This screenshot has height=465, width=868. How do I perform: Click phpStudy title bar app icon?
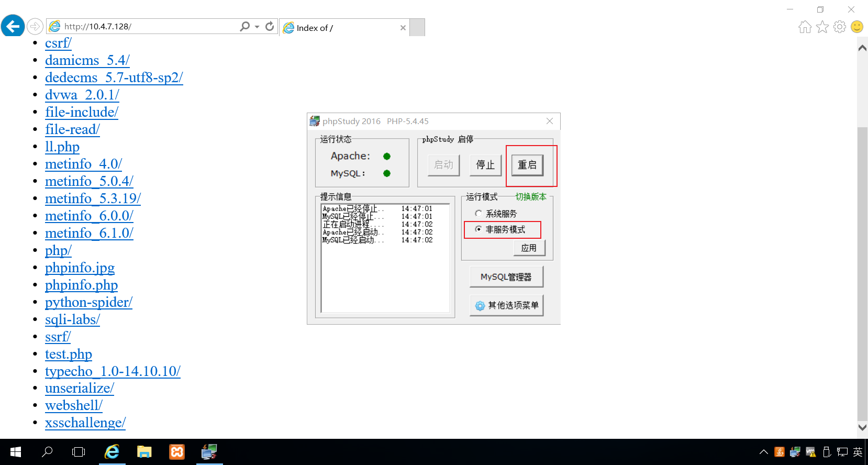(x=315, y=121)
